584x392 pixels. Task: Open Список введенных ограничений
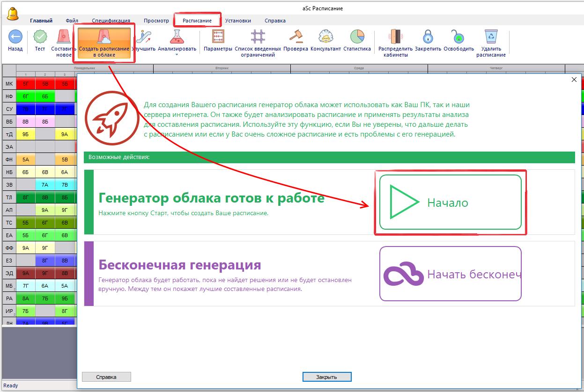(258, 37)
